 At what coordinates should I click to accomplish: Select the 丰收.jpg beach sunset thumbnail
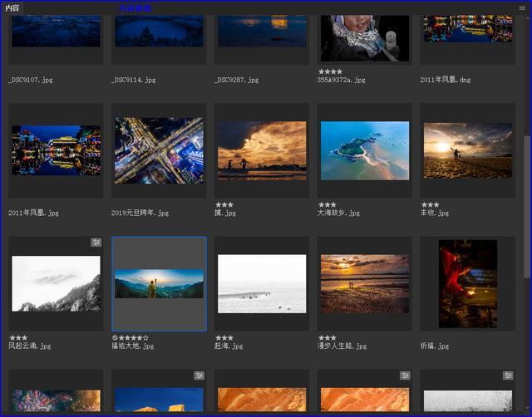468,150
